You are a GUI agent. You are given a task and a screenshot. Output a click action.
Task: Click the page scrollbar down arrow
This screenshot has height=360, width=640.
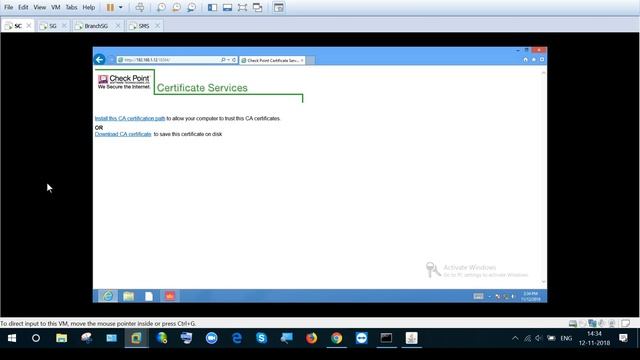click(543, 282)
